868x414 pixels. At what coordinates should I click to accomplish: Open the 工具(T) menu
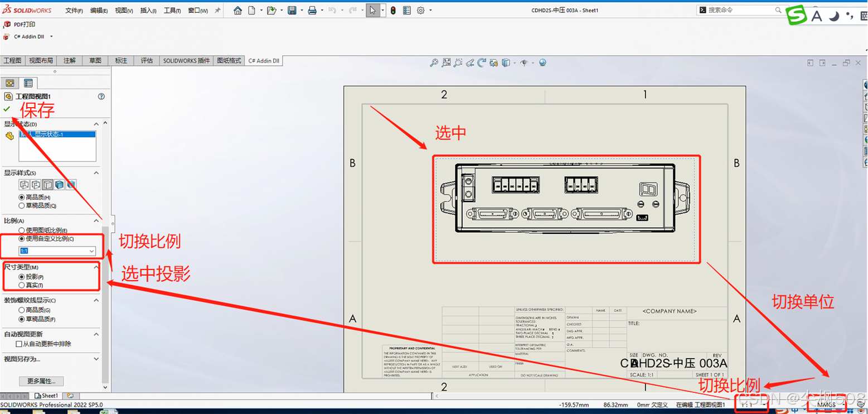click(173, 11)
